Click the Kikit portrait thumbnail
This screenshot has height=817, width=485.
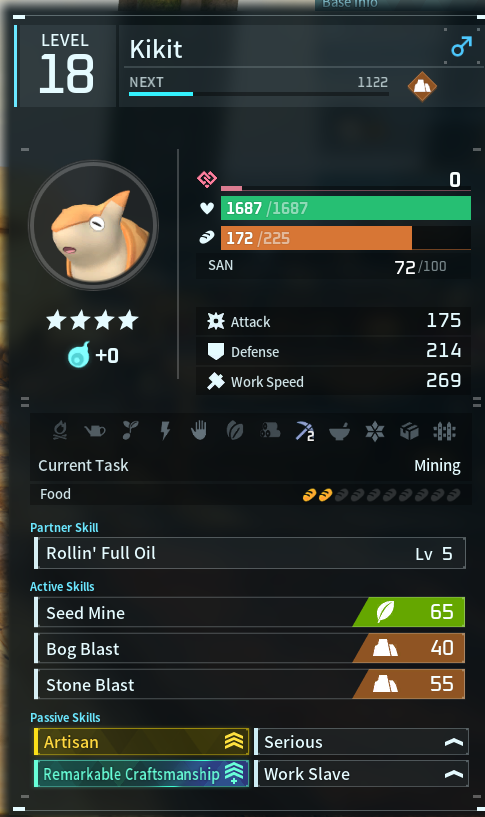94,225
